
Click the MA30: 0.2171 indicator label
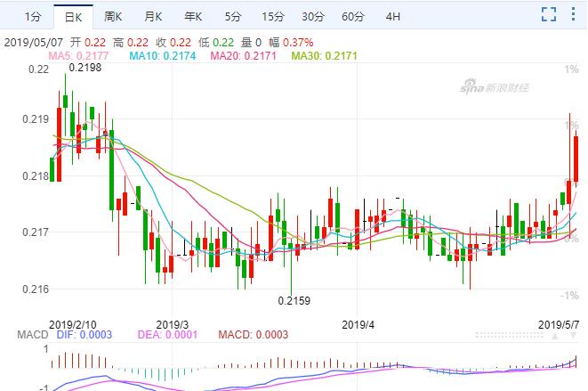tap(324, 56)
